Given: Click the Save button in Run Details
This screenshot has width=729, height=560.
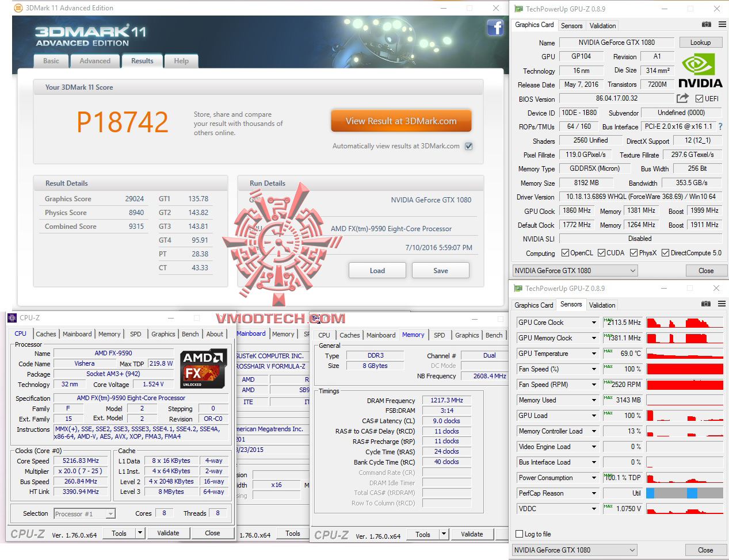Looking at the screenshot, I should coord(441,271).
